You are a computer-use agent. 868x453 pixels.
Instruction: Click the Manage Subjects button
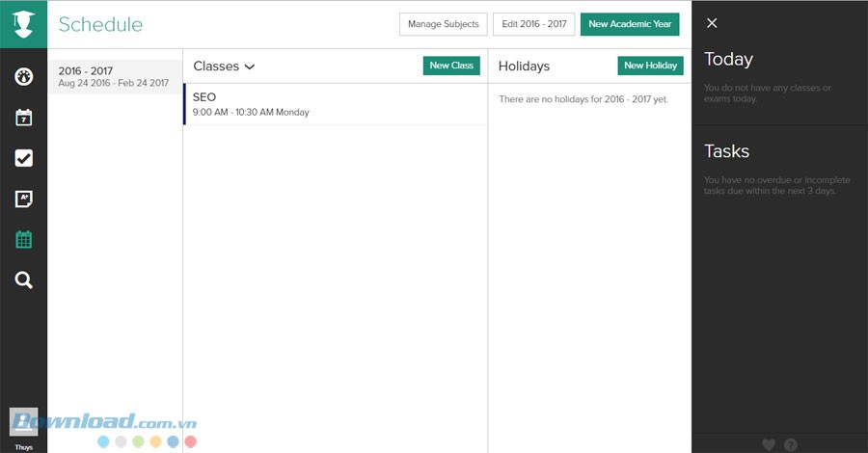(x=443, y=24)
